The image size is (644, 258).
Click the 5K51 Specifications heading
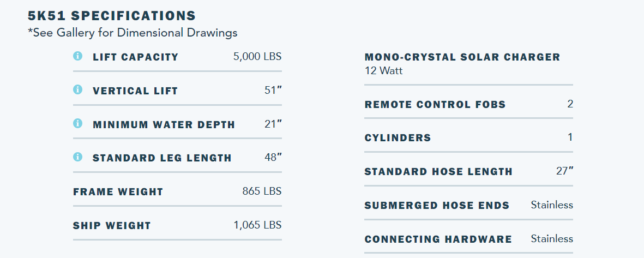point(112,15)
